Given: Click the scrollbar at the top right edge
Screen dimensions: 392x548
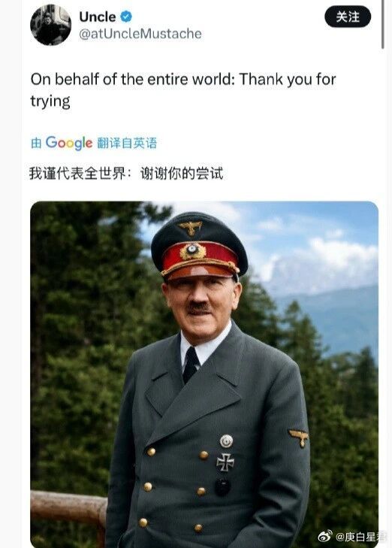Looking at the screenshot, I should coord(383,25).
